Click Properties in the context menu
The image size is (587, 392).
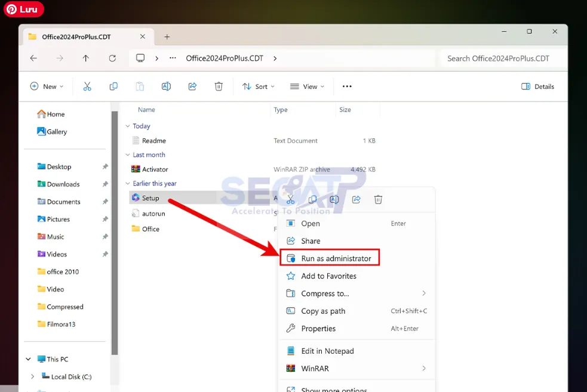coord(319,328)
